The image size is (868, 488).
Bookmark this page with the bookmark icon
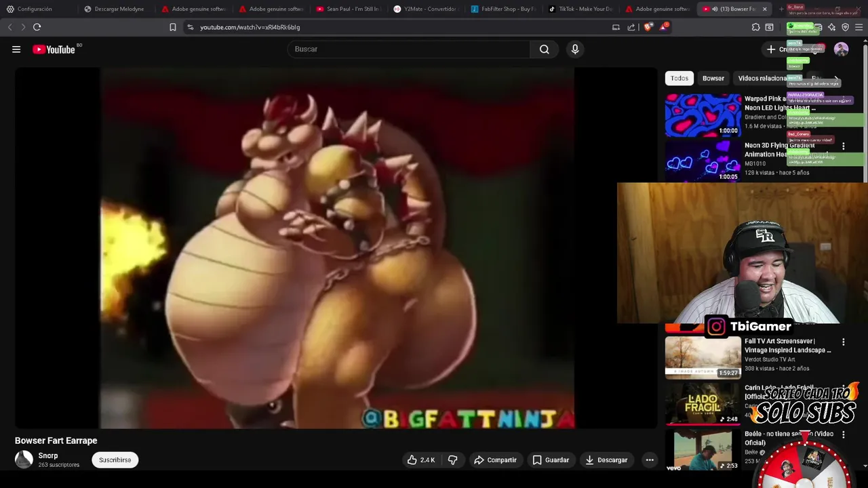[173, 27]
